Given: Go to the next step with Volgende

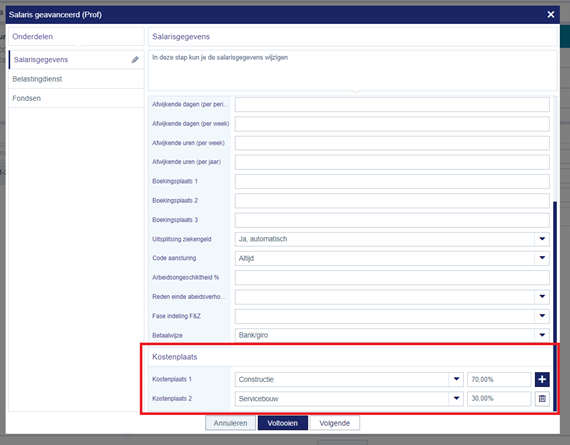Looking at the screenshot, I should [x=335, y=423].
